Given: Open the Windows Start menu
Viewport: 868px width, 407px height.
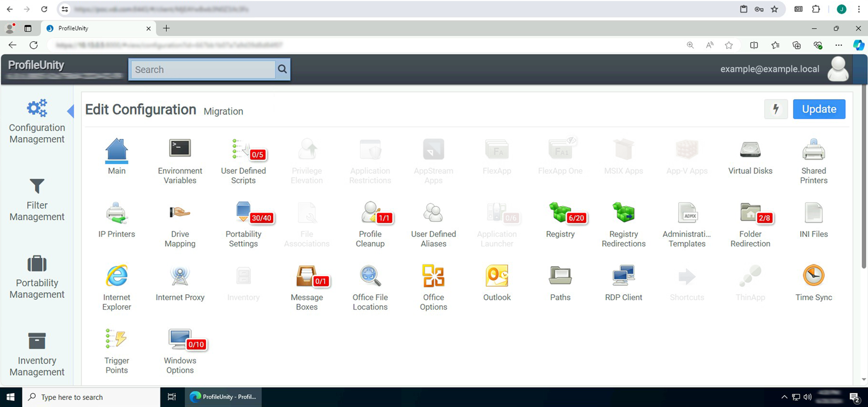Looking at the screenshot, I should click(x=11, y=397).
